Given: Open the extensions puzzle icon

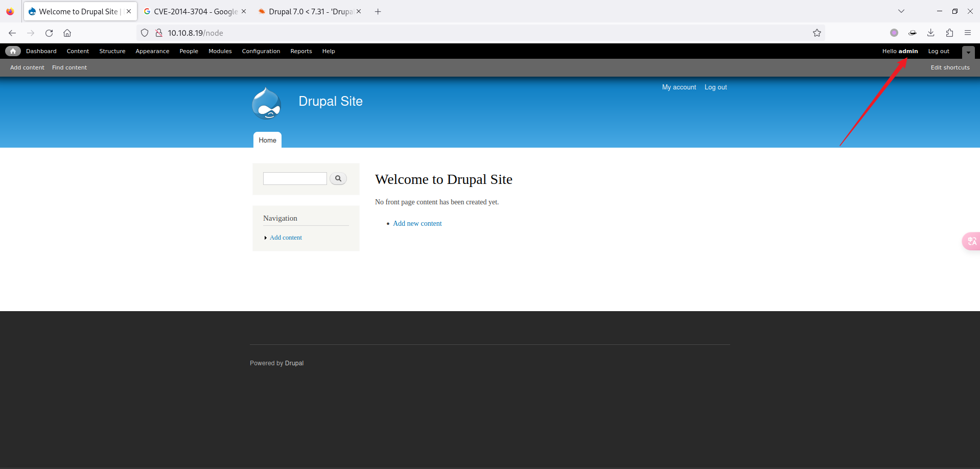Looking at the screenshot, I should (x=949, y=33).
